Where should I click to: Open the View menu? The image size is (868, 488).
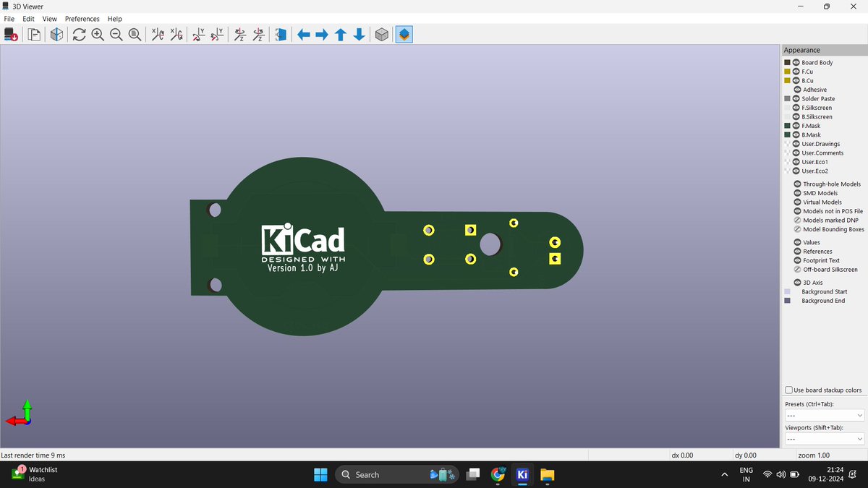coord(48,18)
